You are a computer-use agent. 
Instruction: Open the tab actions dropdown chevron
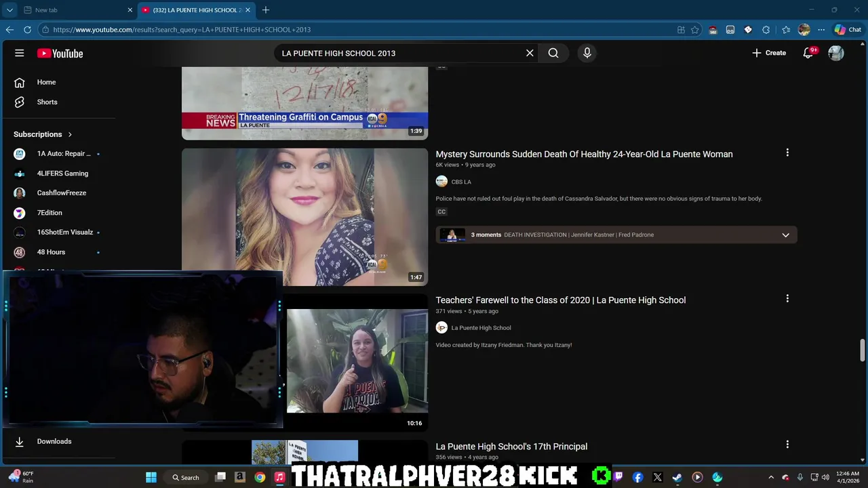click(9, 10)
